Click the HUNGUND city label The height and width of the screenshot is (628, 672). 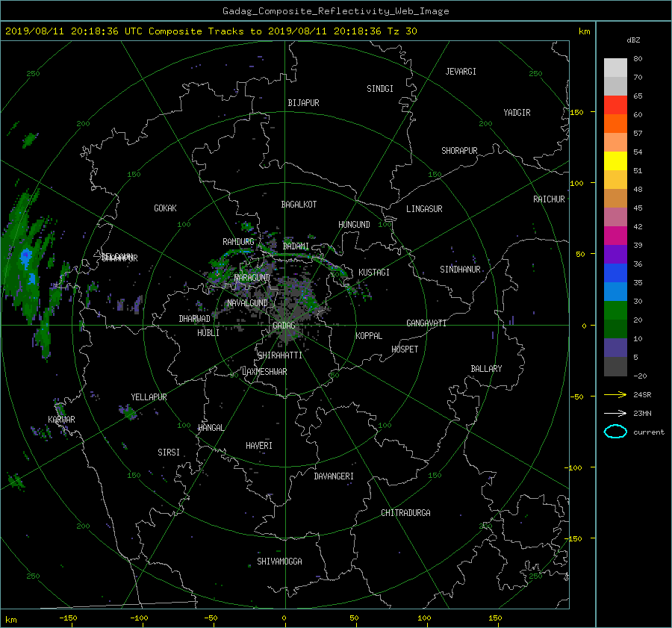point(354,225)
